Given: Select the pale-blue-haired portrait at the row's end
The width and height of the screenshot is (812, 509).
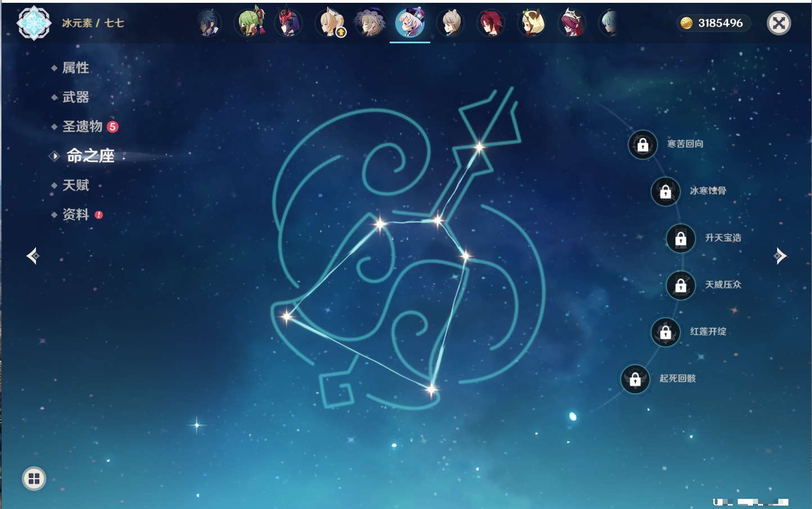Looking at the screenshot, I should [x=610, y=23].
